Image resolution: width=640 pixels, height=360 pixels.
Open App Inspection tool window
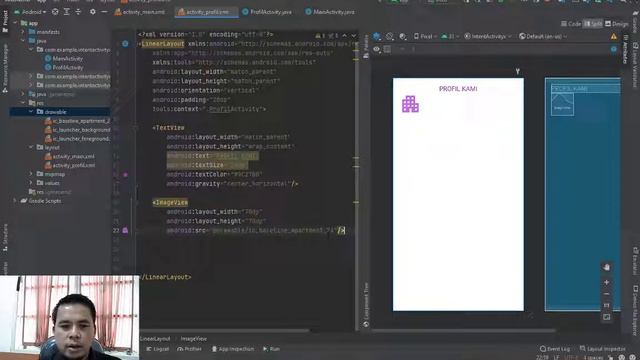pos(233,349)
